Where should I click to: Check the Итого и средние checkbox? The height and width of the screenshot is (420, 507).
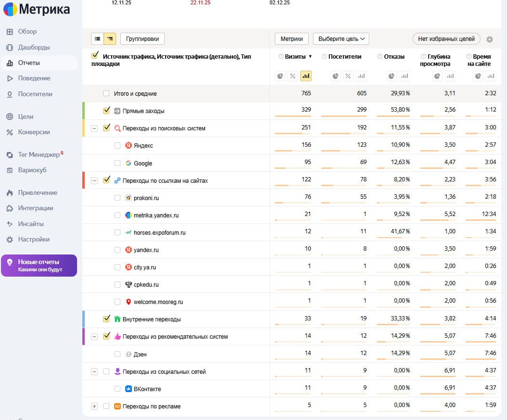click(106, 93)
